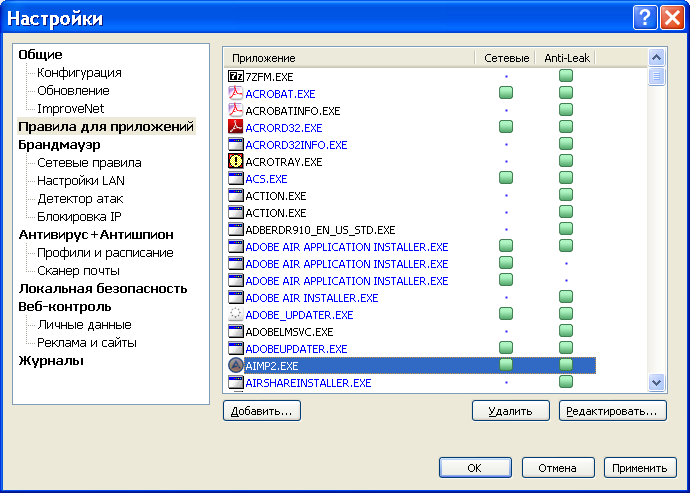Viewport: 690px width, 493px height.
Task: Click the green Anti-Leak indicator for AIRSHAREINSTALLER.EXE
Action: coord(566,382)
